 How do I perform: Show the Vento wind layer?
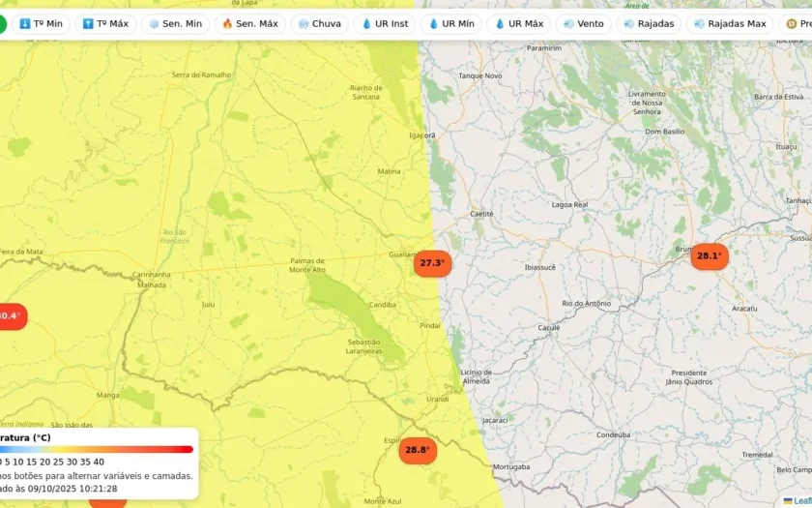[584, 24]
